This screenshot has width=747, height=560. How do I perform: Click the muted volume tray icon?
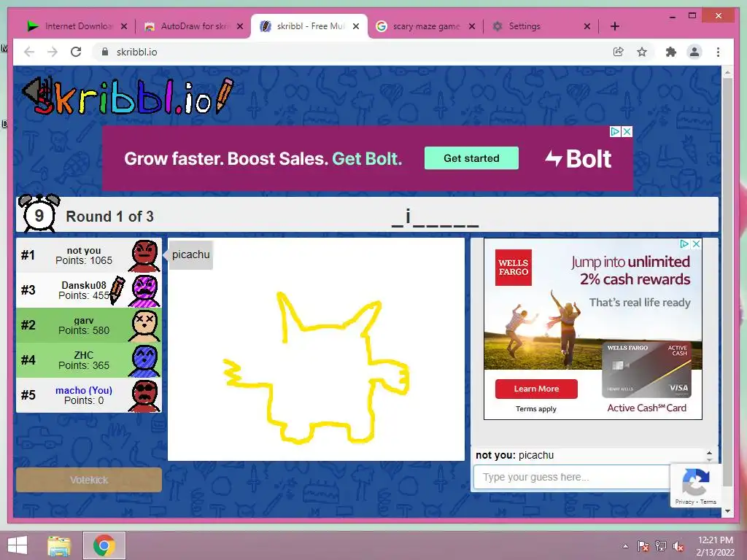678,546
